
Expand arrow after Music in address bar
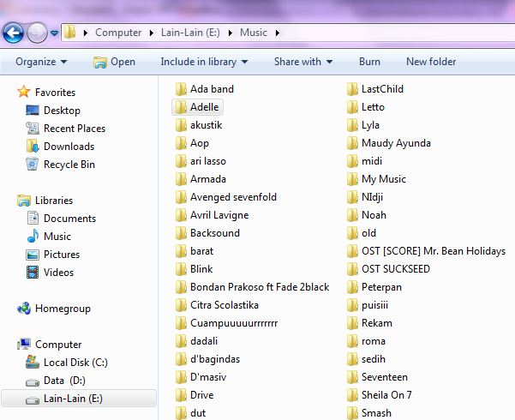(278, 33)
